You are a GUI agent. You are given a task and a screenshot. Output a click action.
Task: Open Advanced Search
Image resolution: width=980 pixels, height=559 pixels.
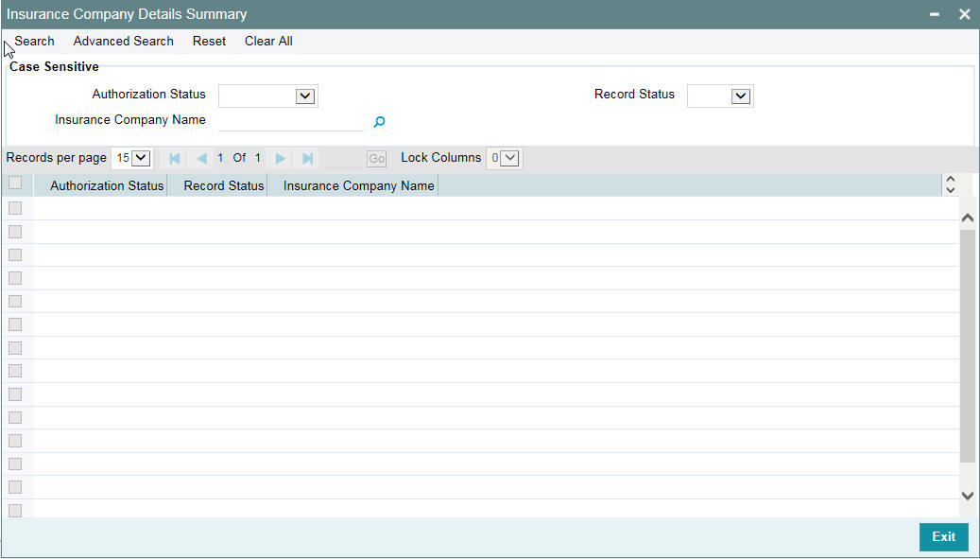[x=123, y=42]
